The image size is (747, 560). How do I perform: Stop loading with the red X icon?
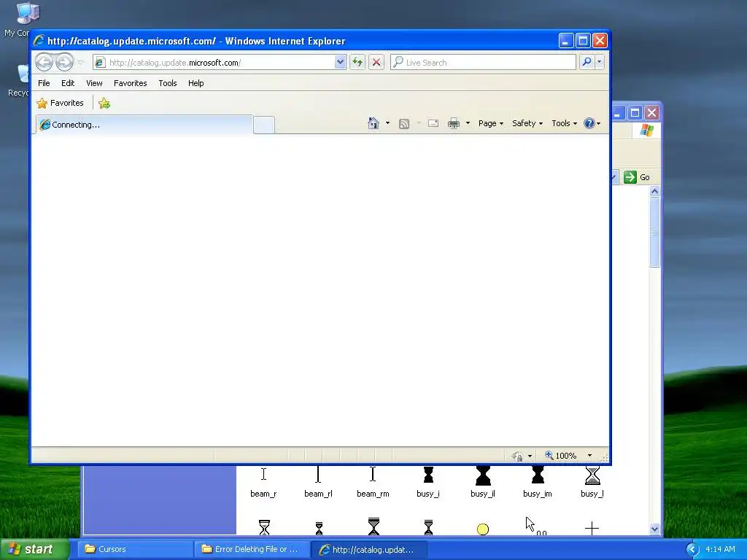[376, 63]
